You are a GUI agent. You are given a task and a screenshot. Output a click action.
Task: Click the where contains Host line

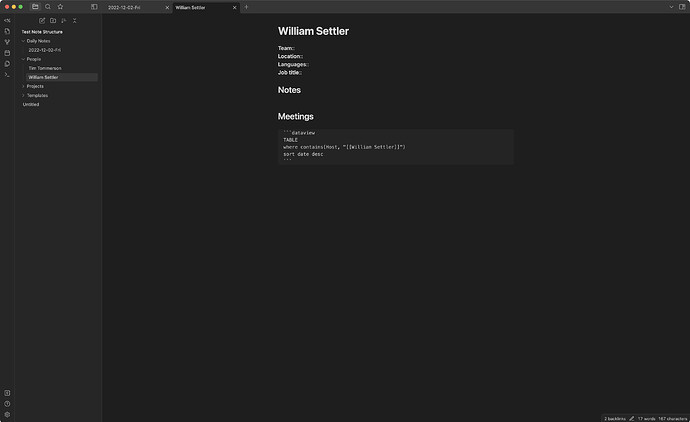tap(344, 147)
